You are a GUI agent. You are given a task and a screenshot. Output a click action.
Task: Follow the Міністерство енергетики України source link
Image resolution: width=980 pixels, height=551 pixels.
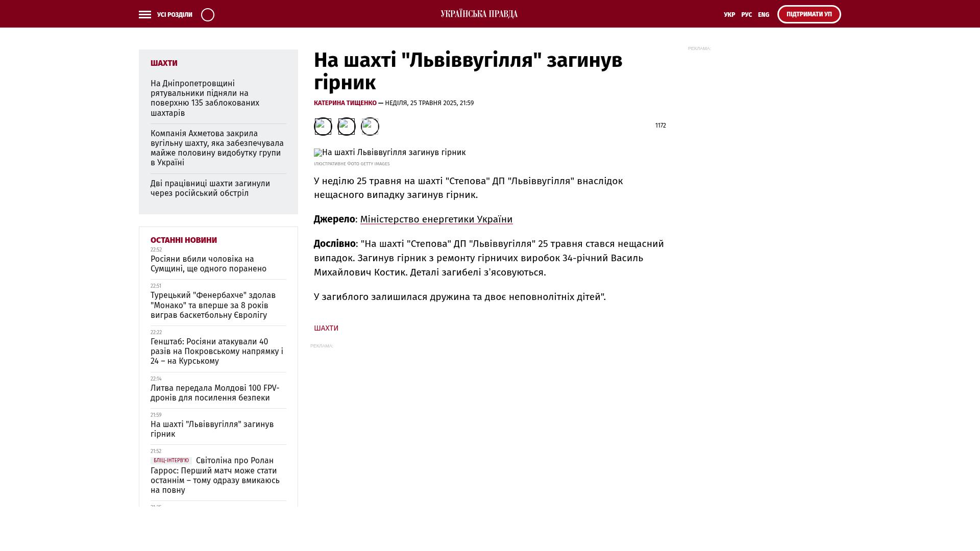436,219
